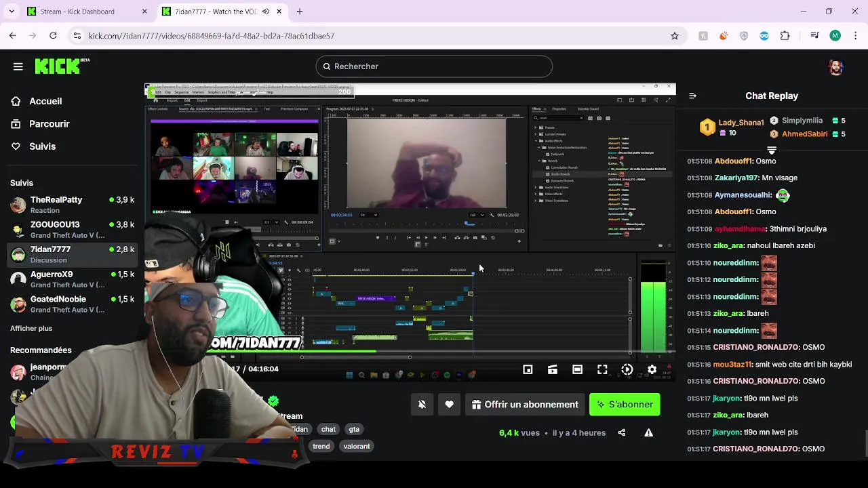Click the chat replay scrollbar
The image size is (868, 488).
point(865,444)
